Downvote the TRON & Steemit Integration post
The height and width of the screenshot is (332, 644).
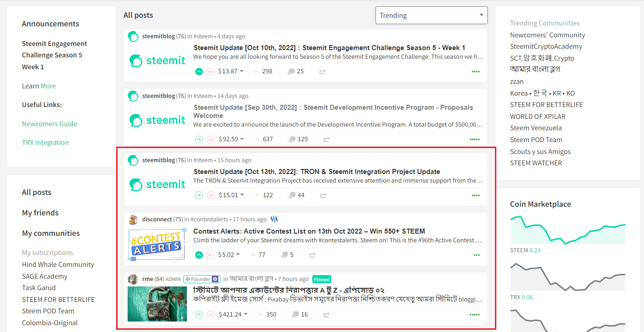210,195
